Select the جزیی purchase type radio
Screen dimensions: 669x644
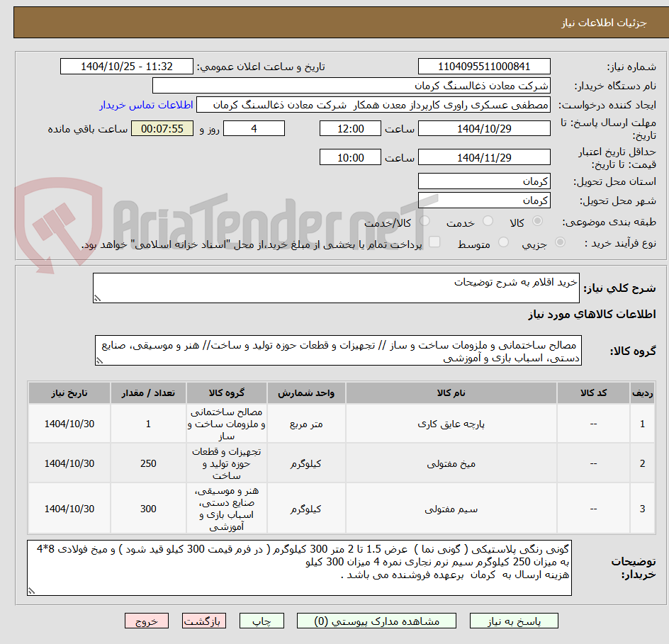point(560,242)
